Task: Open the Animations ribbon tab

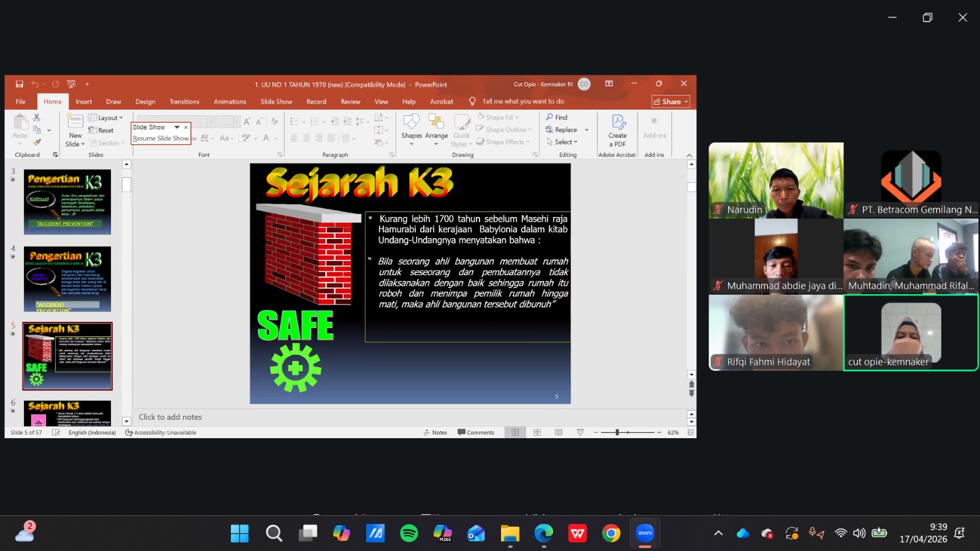Action: click(x=230, y=102)
